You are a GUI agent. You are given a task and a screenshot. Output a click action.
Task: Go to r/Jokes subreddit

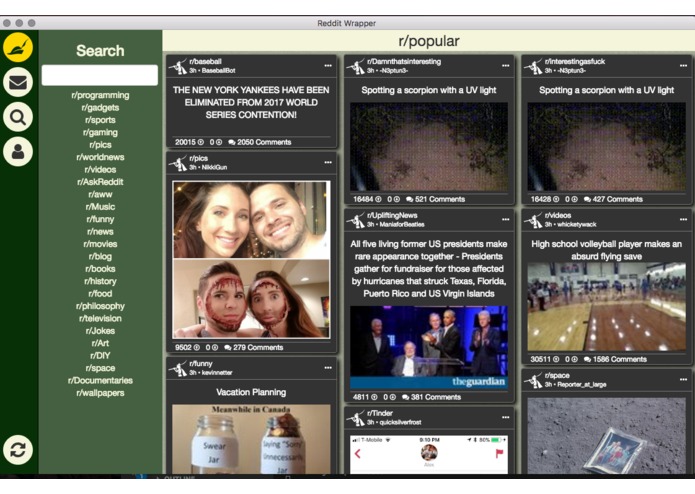(100, 331)
